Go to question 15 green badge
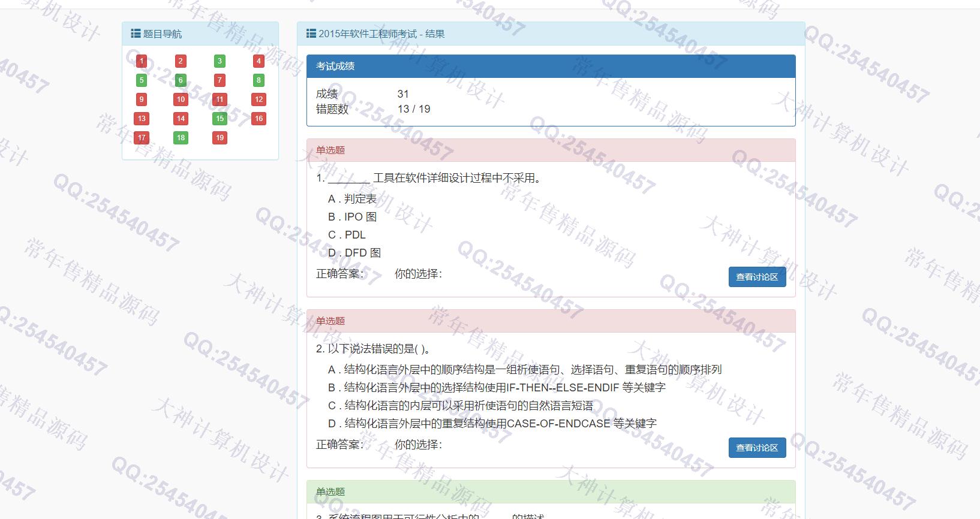 tap(220, 119)
